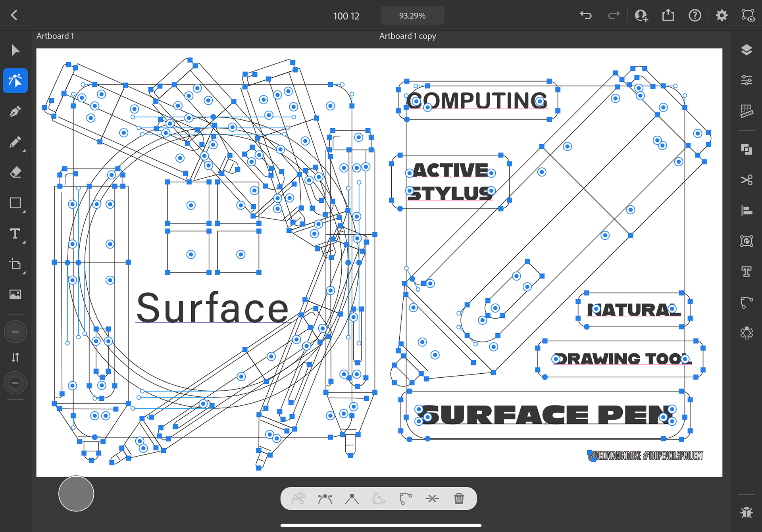Open the Settings gear
This screenshot has width=762, height=532.
coord(722,15)
